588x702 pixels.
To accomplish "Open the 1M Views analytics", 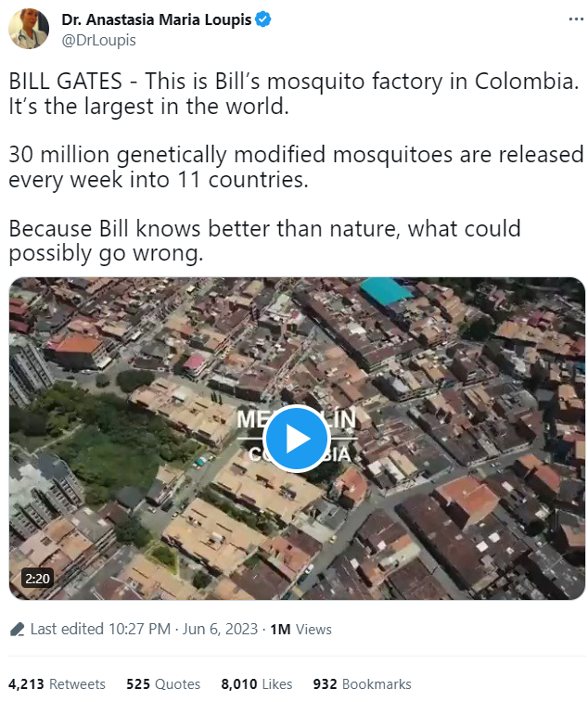I will click(300, 629).
